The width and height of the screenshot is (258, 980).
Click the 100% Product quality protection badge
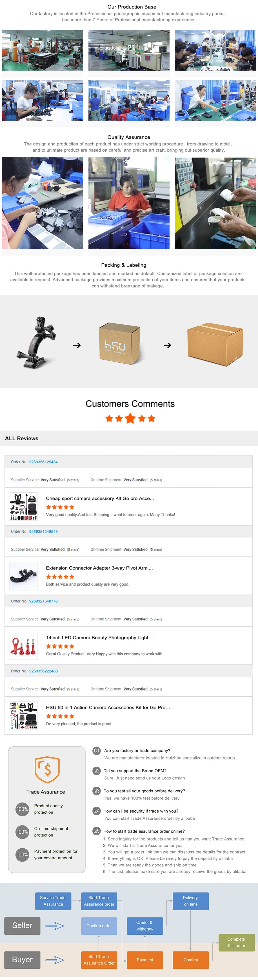[x=23, y=809]
